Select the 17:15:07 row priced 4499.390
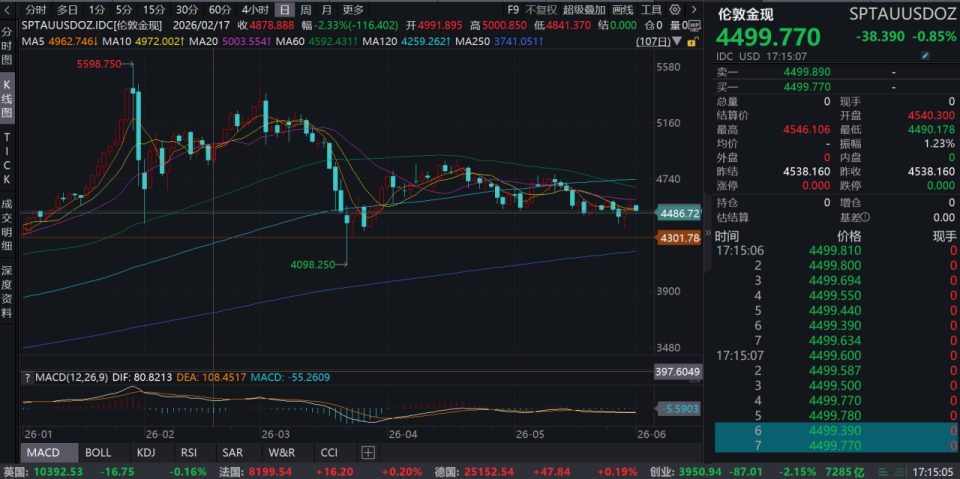This screenshot has height=479, width=960. click(x=837, y=430)
